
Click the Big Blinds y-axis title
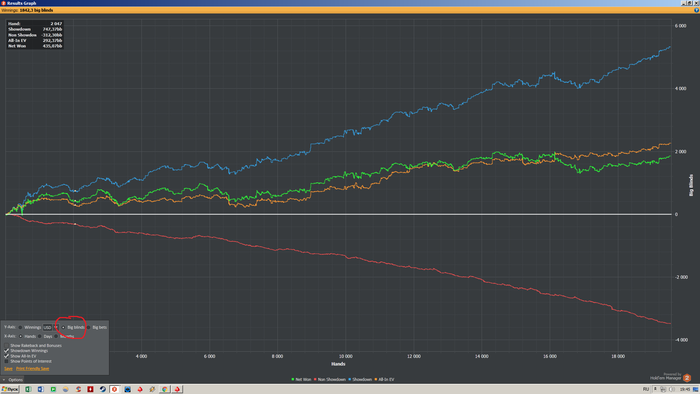(691, 185)
